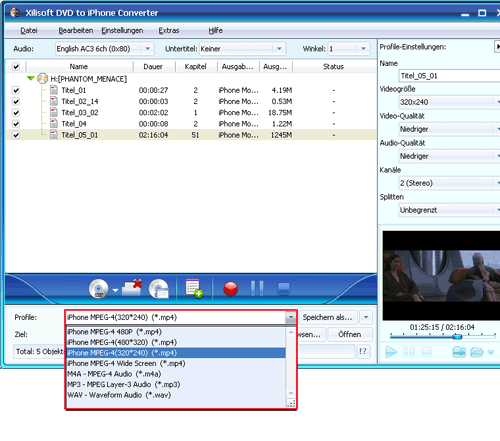Uncheck the Titel_03_02 checkbox
The image size is (500, 441).
[16, 113]
